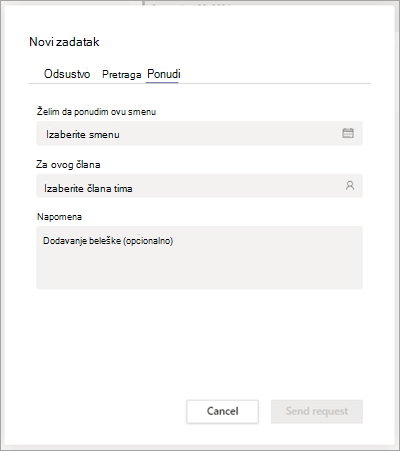Click the Napomena field label
The width and height of the screenshot is (400, 451).
[59, 217]
